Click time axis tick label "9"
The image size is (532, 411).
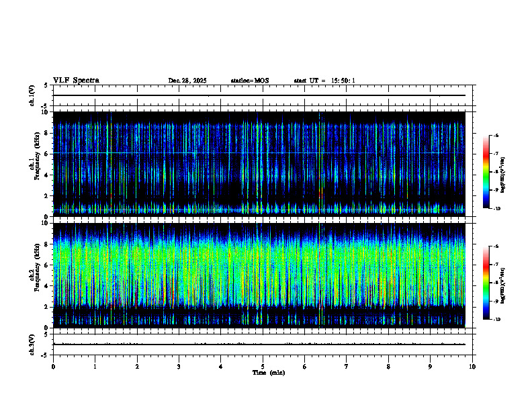(430, 367)
